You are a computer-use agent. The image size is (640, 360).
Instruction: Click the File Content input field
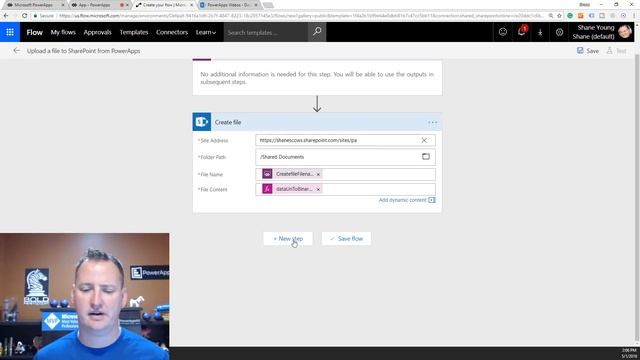(x=345, y=189)
